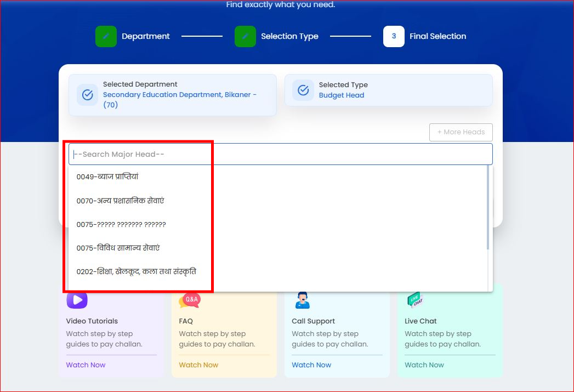This screenshot has width=574, height=392.
Task: Select the 0049 major head option
Action: 278,177
